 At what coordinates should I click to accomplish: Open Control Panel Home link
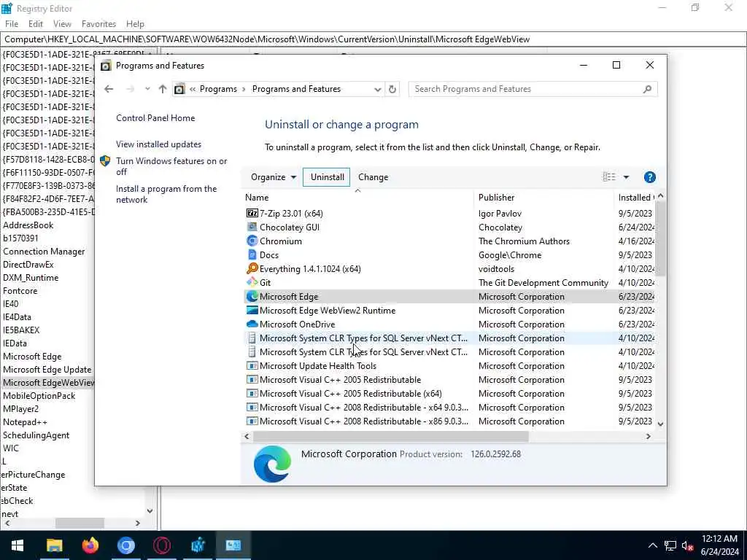(x=155, y=118)
